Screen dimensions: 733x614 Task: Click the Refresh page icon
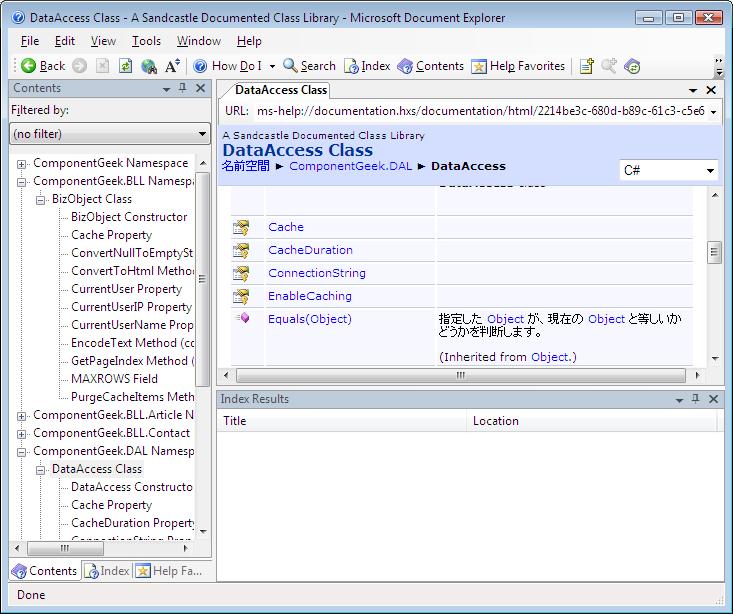tap(125, 66)
